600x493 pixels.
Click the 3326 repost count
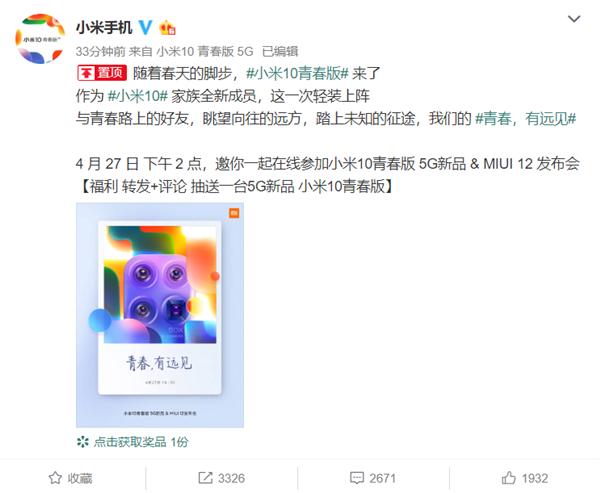point(232,478)
